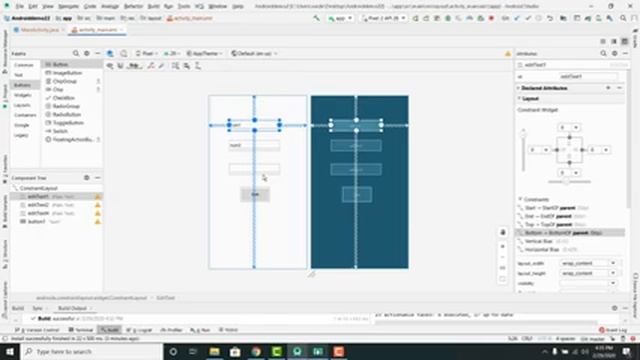Search the Palette with the magnifier icon
640x360 pixels.
pyautogui.click(x=76, y=53)
